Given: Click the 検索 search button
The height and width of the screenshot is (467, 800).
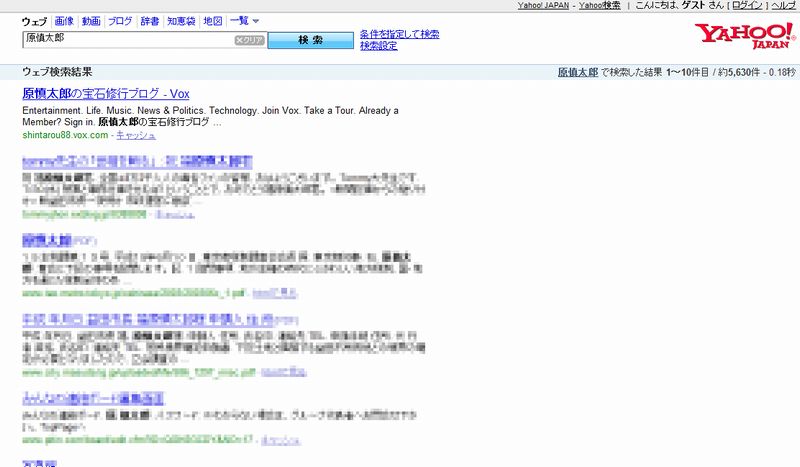Looking at the screenshot, I should tap(311, 40).
